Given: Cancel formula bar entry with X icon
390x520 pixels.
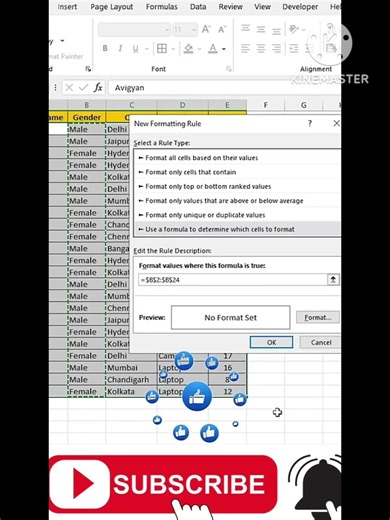Looking at the screenshot, I should point(69,88).
